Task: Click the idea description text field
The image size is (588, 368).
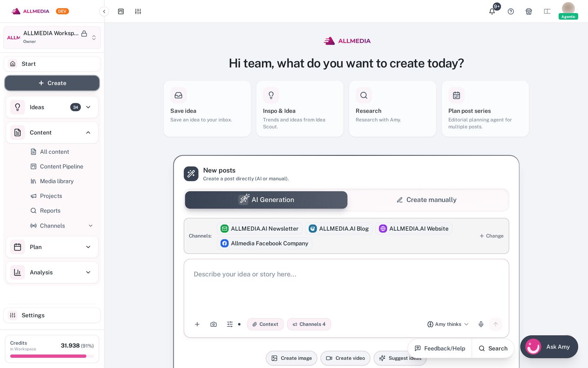Action: (x=346, y=287)
